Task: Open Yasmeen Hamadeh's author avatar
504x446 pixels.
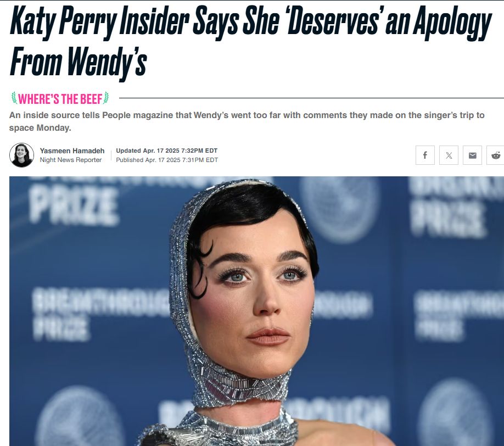Action: coord(21,155)
